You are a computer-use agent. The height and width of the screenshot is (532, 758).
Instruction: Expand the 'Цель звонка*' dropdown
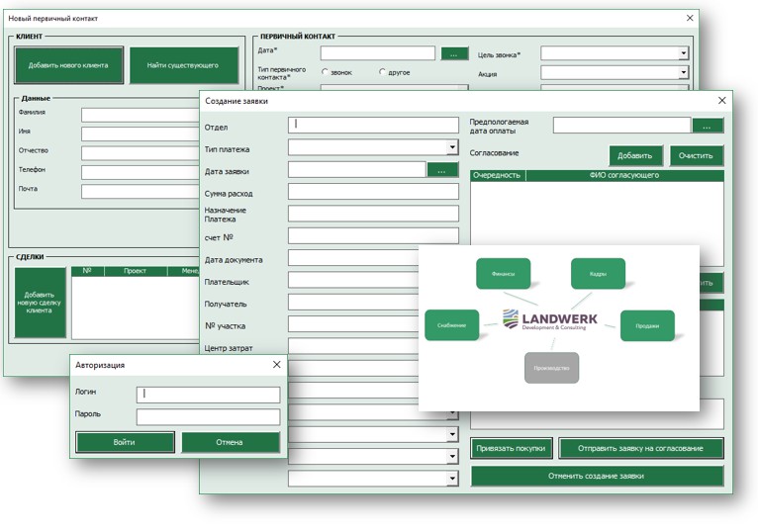click(x=683, y=53)
